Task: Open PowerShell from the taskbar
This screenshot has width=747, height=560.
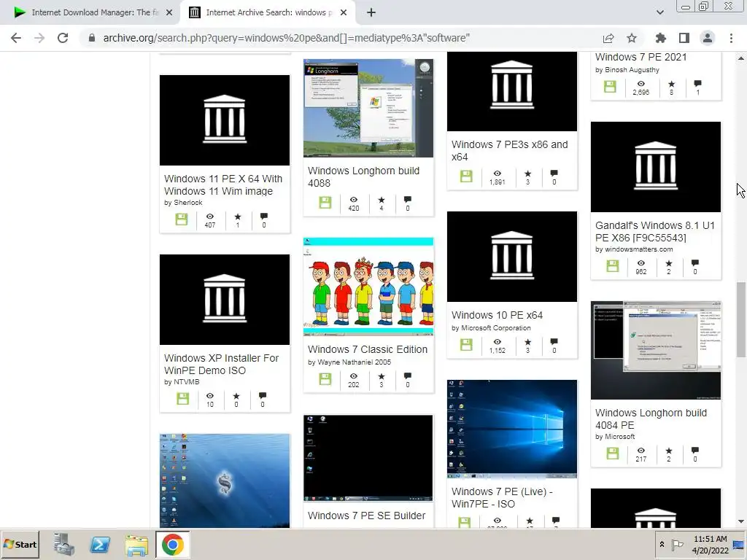Action: click(x=100, y=545)
